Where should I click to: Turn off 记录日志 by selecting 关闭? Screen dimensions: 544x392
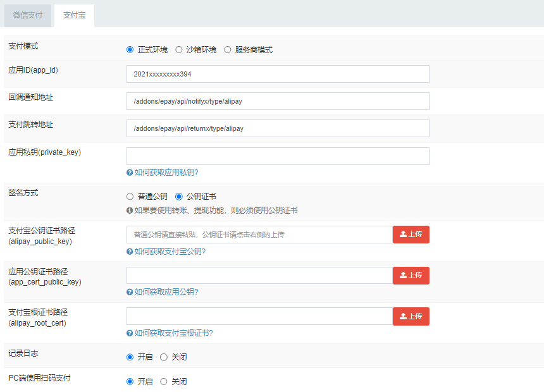[164, 357]
